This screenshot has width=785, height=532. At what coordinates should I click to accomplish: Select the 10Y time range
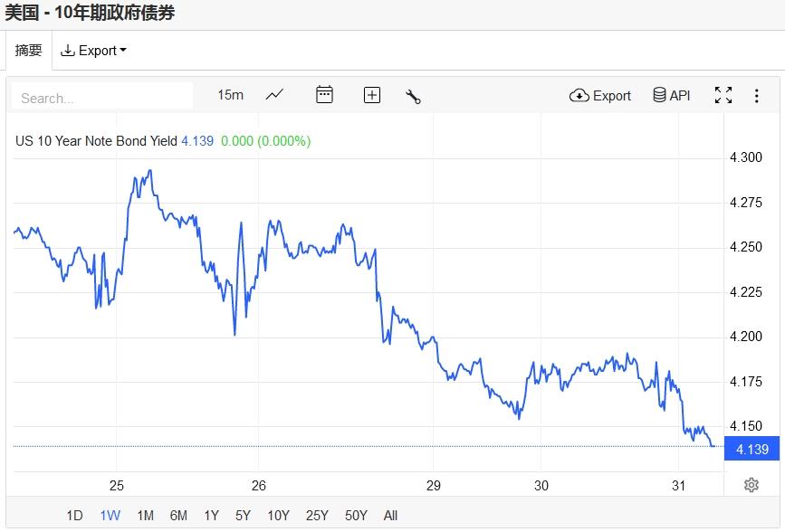(x=278, y=516)
